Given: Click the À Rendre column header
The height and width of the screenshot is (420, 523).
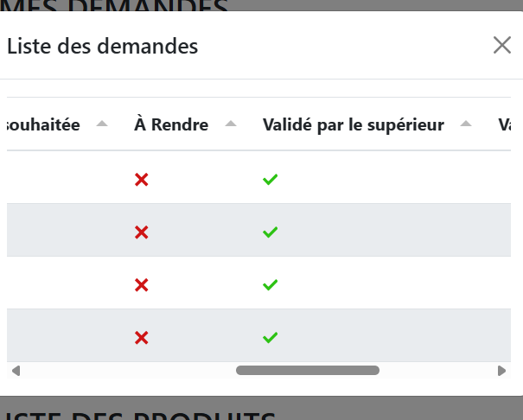Looking at the screenshot, I should (x=171, y=124).
